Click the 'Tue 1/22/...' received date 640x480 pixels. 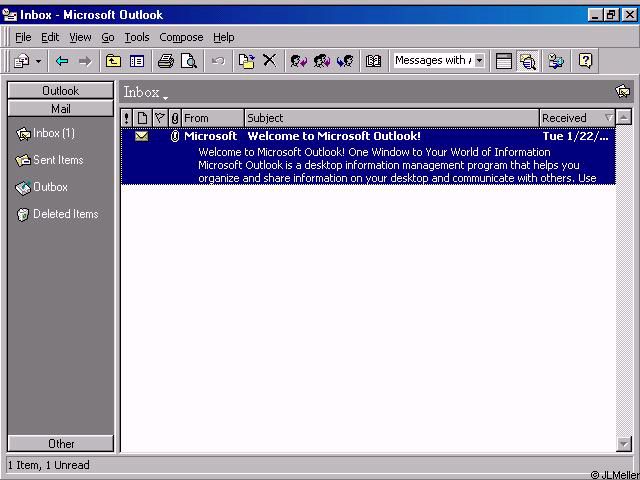(x=576, y=136)
